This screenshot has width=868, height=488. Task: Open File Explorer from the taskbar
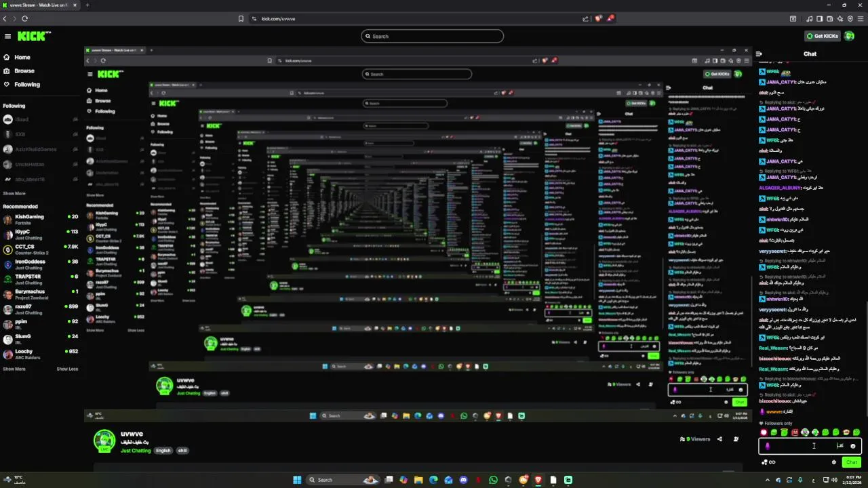point(418,480)
